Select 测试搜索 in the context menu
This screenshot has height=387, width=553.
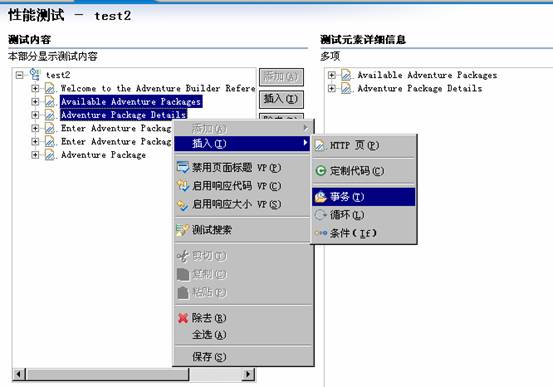coord(243,230)
